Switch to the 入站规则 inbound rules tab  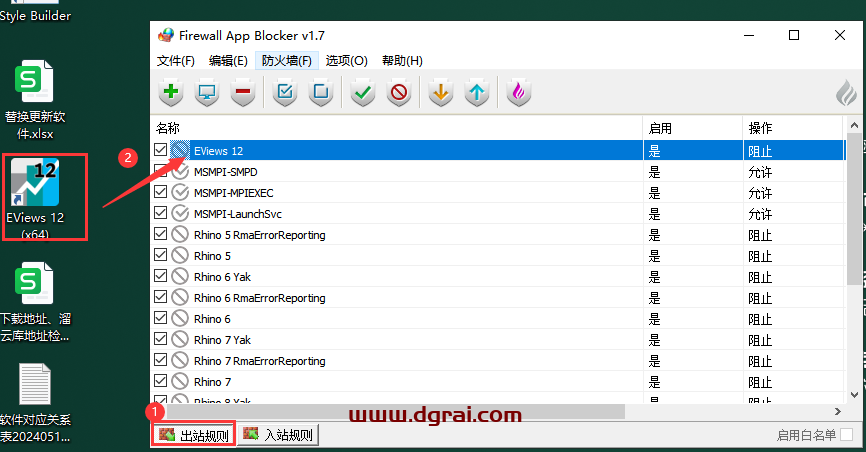click(278, 435)
